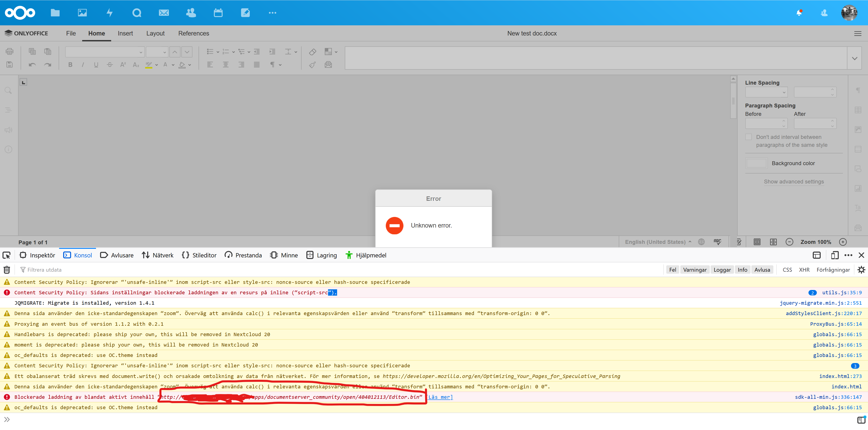Click the zoom in plus icon
Viewport: 868px width, 430px height.
(843, 242)
